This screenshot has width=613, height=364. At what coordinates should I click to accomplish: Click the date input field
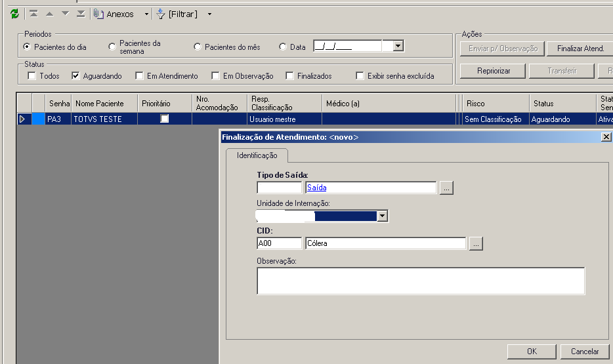point(348,46)
